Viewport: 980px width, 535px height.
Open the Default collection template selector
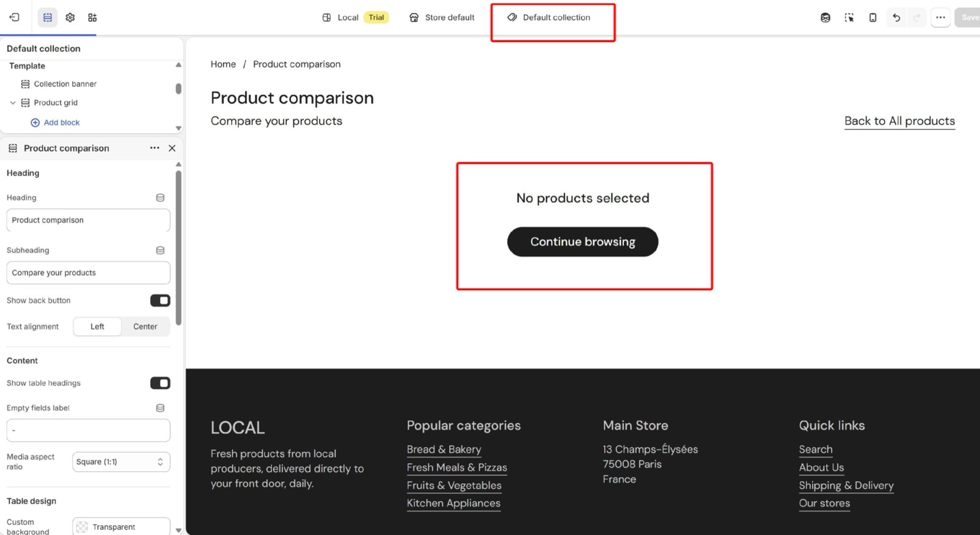pyautogui.click(x=549, y=17)
